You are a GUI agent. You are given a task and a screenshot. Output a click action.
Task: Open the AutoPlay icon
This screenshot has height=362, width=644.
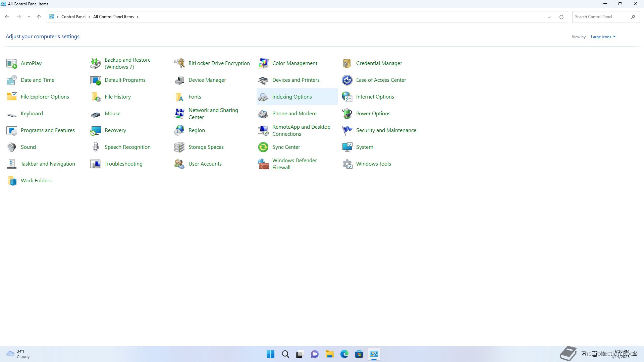[12, 63]
